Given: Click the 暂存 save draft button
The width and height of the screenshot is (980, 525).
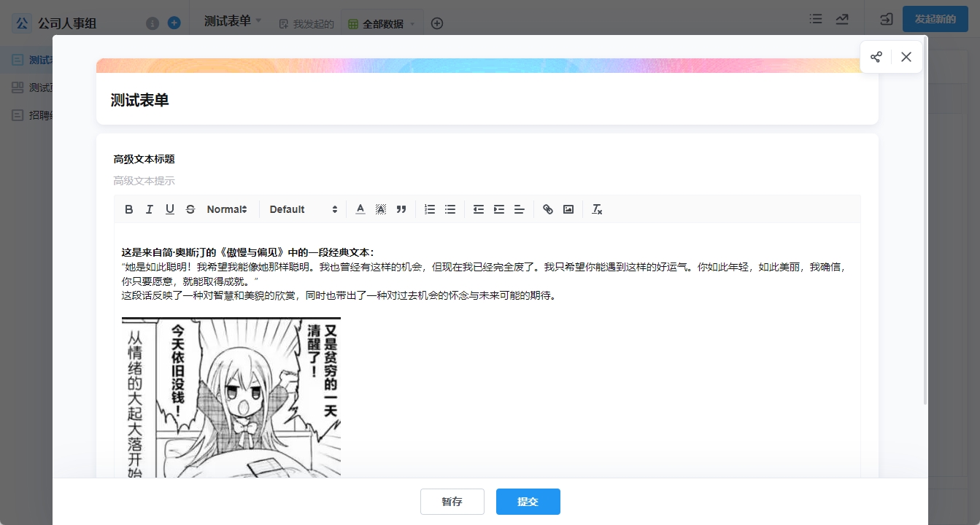Looking at the screenshot, I should pyautogui.click(x=452, y=502).
